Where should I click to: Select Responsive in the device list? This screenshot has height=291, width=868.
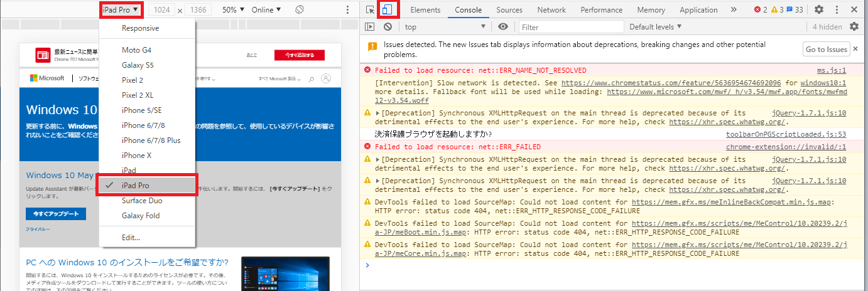click(x=148, y=28)
